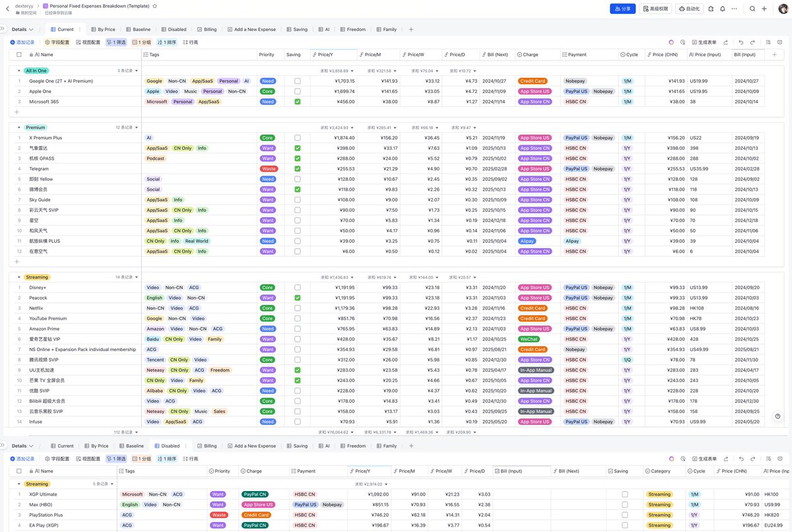The image size is (792, 532).
Task: Add a new row under All In One
Action: tap(18, 112)
